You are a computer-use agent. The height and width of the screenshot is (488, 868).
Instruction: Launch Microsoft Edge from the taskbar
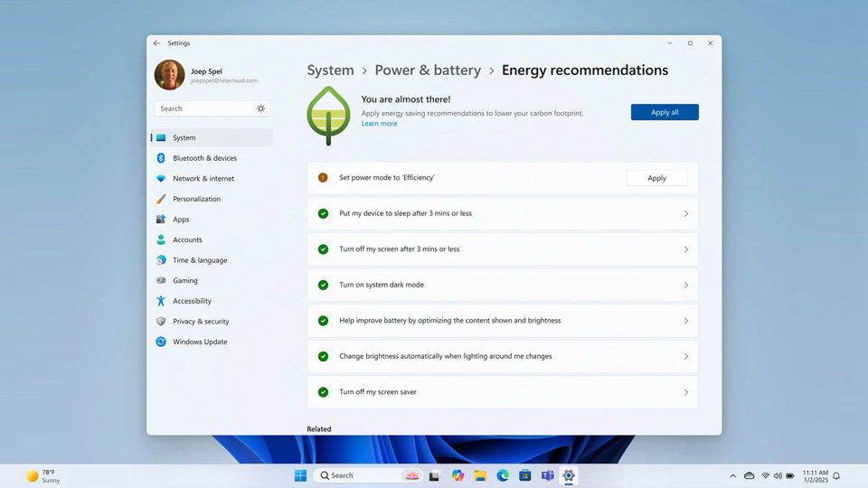(503, 476)
